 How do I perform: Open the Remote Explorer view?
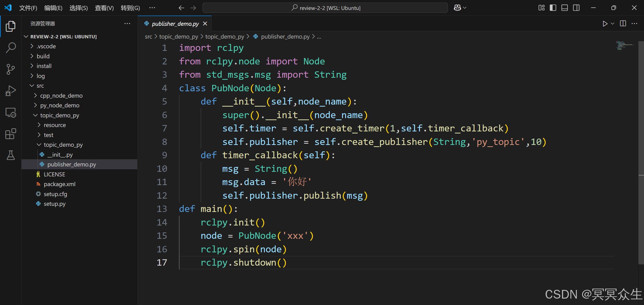pos(11,112)
